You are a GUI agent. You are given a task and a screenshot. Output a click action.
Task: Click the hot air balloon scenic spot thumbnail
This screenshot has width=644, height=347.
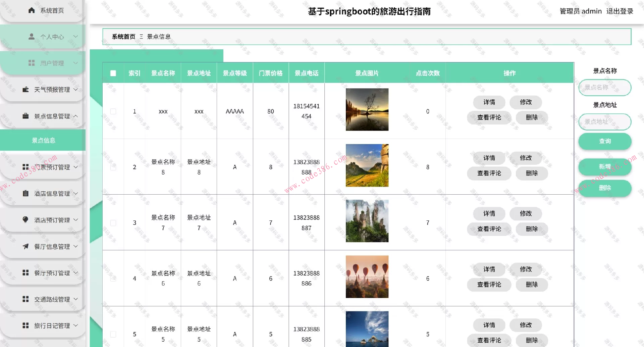tap(367, 276)
